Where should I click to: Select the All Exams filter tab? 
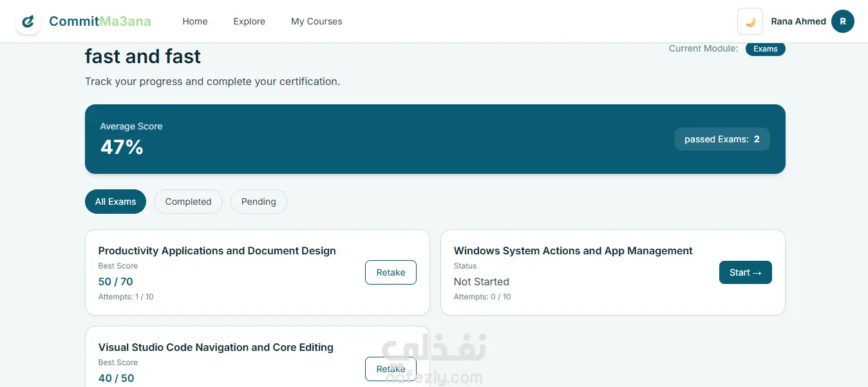116,202
